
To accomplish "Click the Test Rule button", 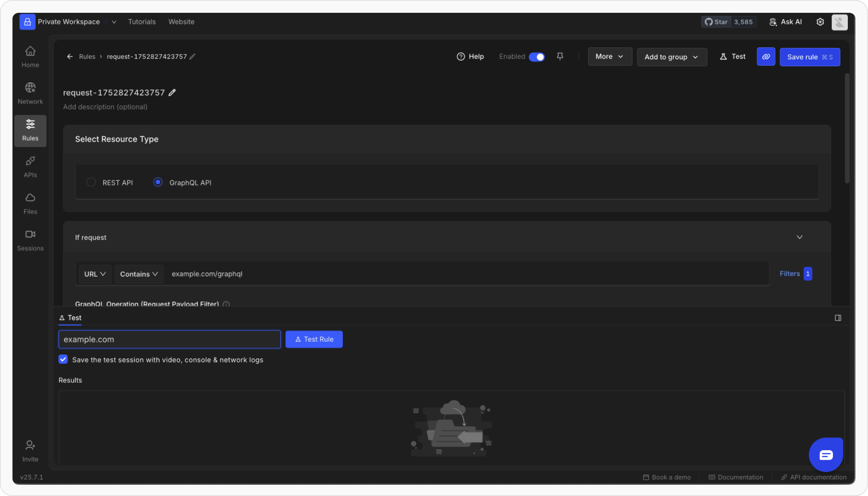I will 314,339.
